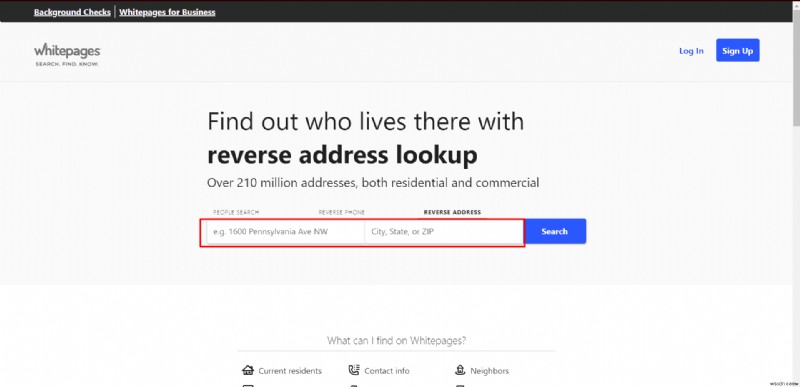Click the Neighbors icon
Viewport: 800px width, 387px height.
(x=460, y=370)
